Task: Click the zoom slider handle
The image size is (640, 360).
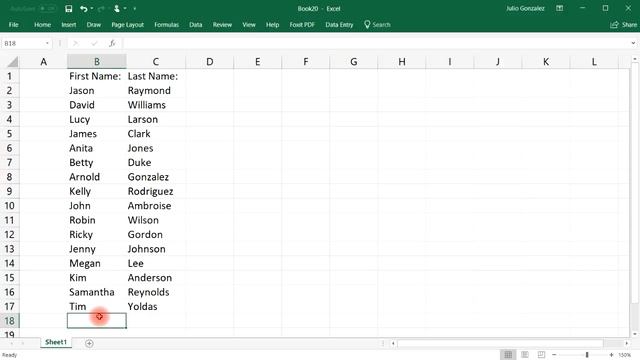Action: [x=587, y=355]
